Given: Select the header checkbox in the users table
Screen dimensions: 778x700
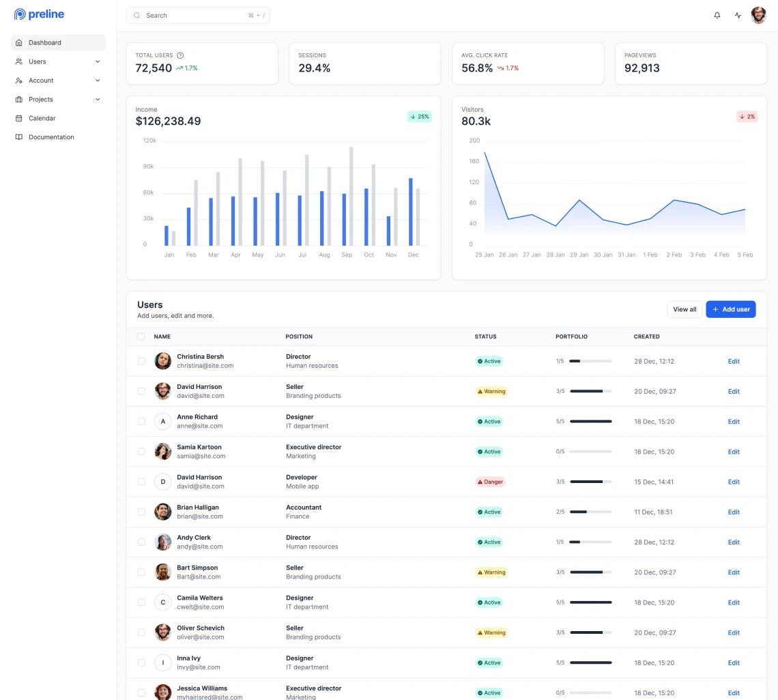Looking at the screenshot, I should (141, 336).
